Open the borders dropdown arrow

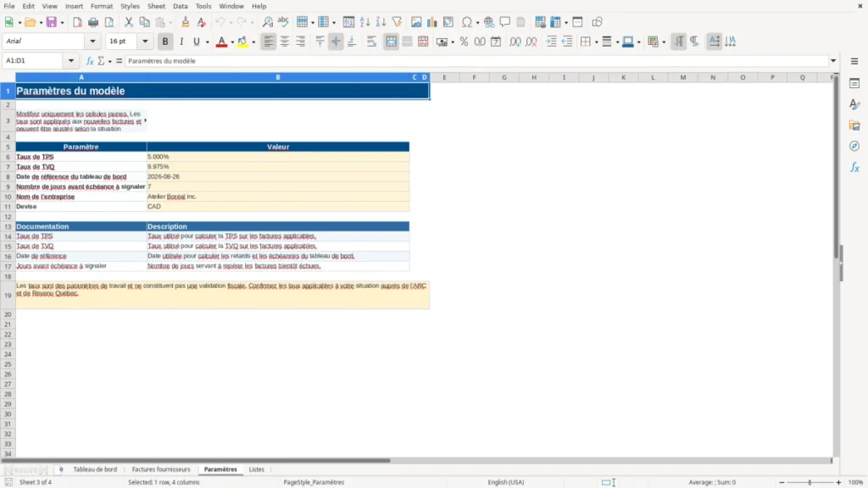596,42
